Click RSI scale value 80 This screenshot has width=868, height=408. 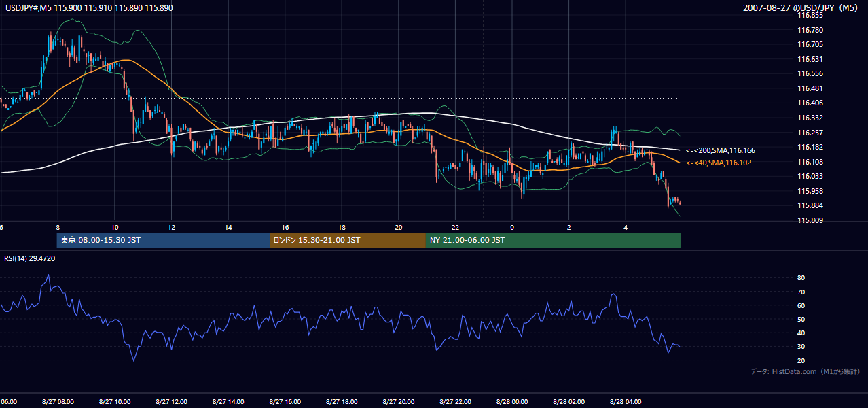(x=801, y=278)
